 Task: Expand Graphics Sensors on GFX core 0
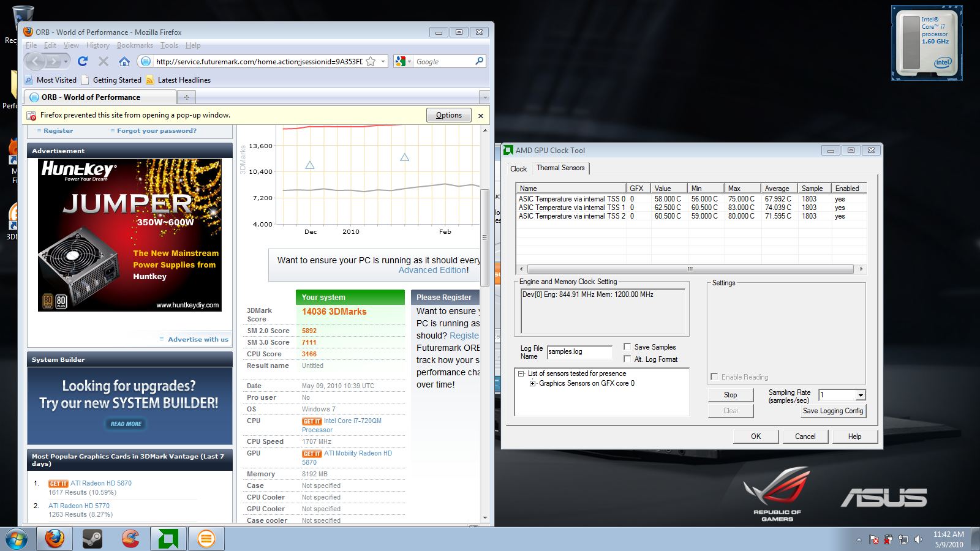(533, 383)
